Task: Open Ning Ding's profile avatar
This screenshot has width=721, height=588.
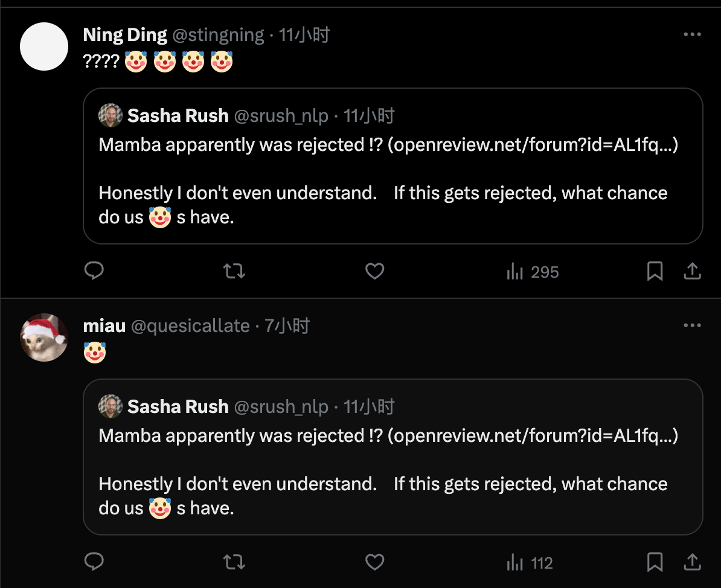Action: tap(44, 46)
